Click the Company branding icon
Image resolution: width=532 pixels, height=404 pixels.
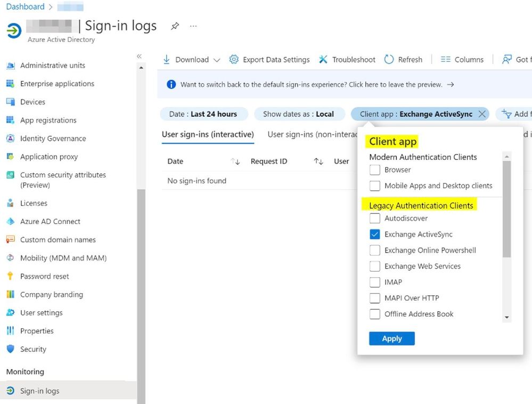pos(11,294)
